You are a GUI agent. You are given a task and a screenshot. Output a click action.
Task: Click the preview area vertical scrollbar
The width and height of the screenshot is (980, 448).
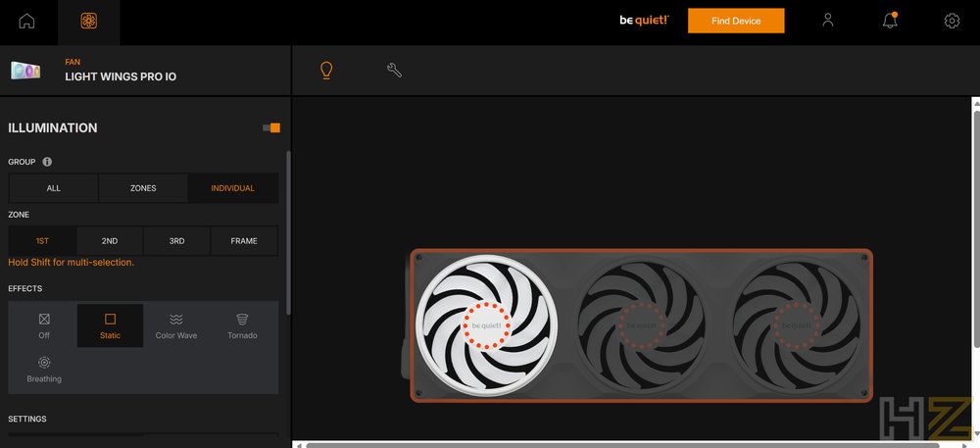pos(977,228)
